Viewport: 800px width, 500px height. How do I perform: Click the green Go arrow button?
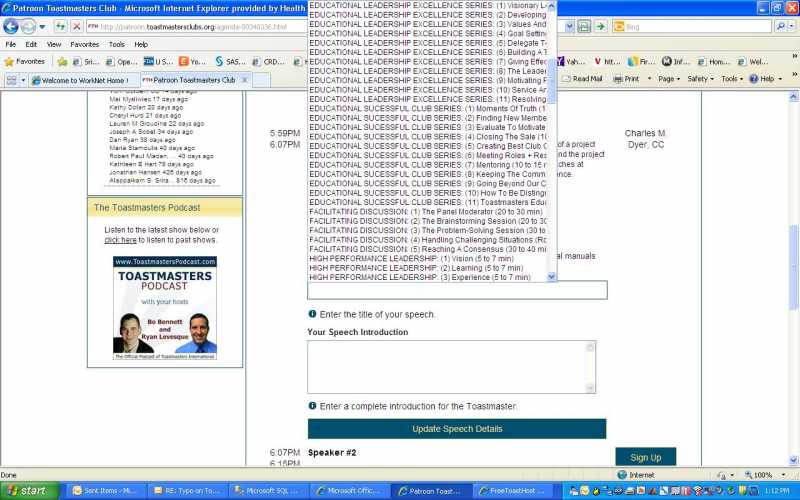(x=600, y=26)
